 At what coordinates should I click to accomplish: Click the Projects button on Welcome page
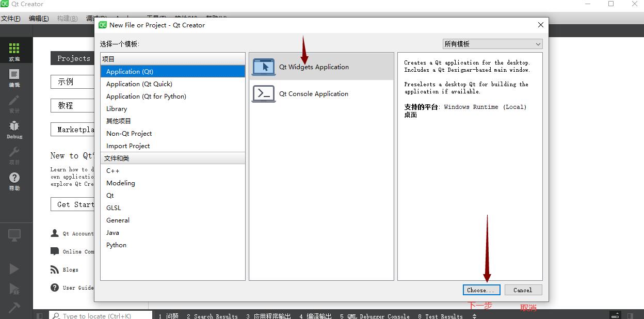72,58
